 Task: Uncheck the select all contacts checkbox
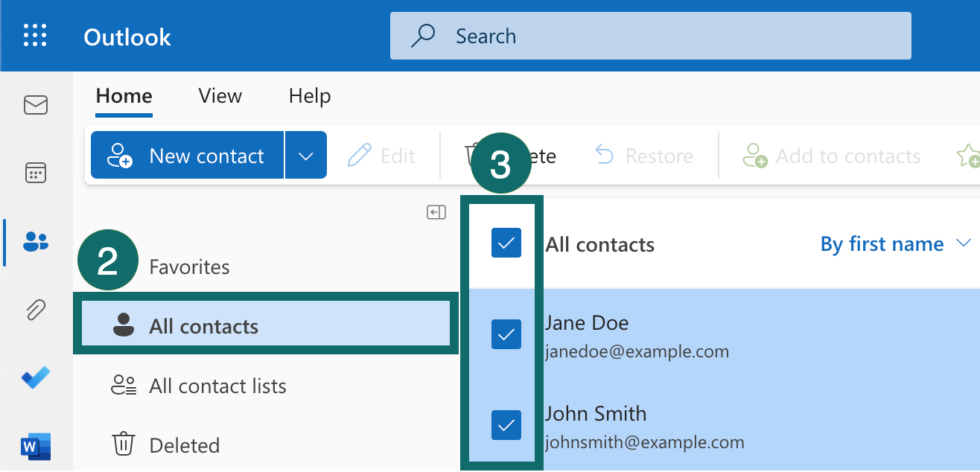tap(506, 243)
